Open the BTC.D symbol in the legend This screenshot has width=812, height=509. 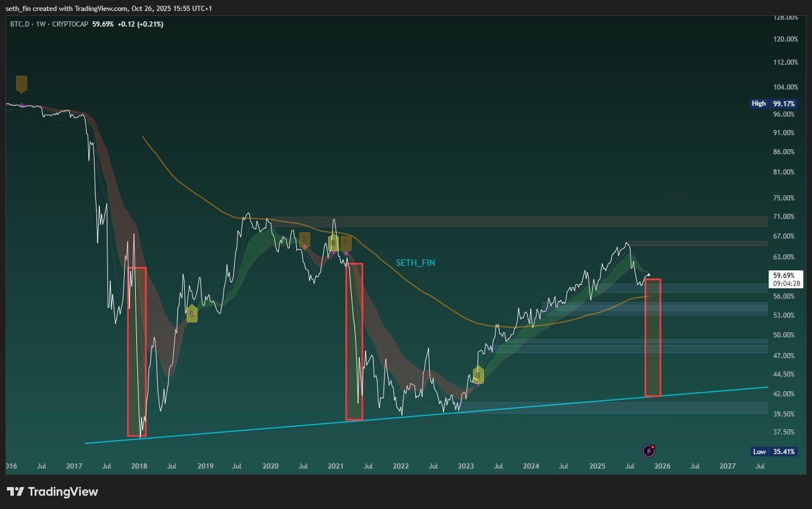coord(20,24)
